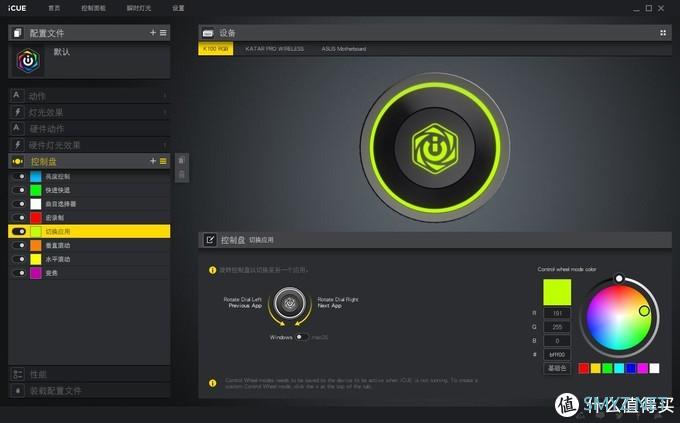Click the keyboard icon in 设备 header

208,33
